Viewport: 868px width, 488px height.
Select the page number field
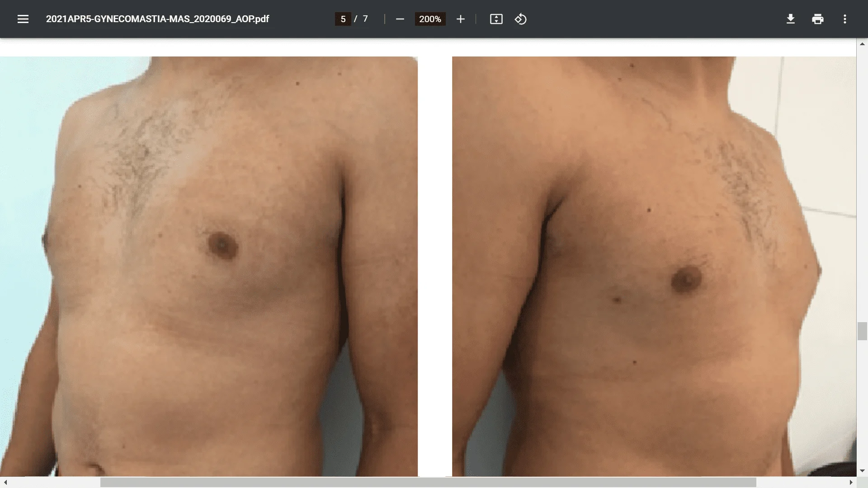point(344,19)
